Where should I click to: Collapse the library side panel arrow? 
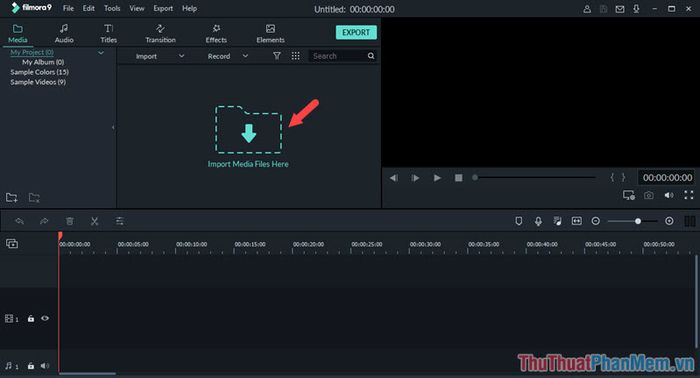tap(113, 128)
